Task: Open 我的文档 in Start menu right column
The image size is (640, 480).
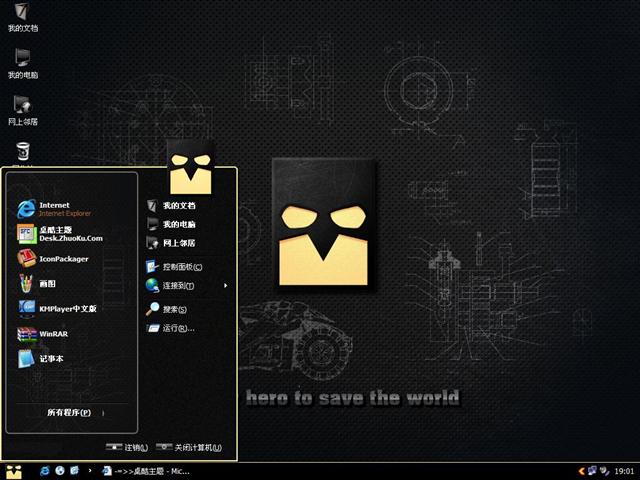Action: 171,206
